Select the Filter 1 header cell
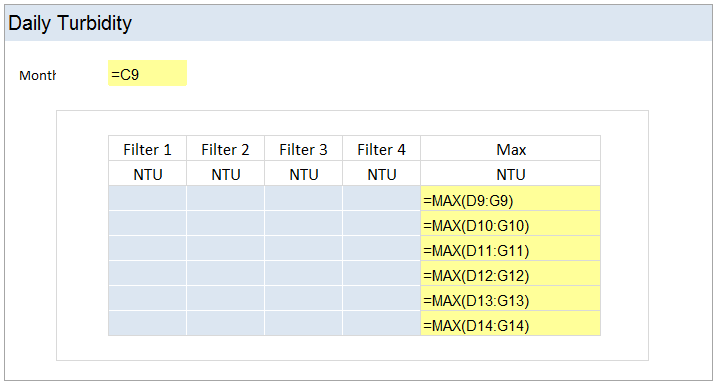Screen dimensions: 717x384 147,148
